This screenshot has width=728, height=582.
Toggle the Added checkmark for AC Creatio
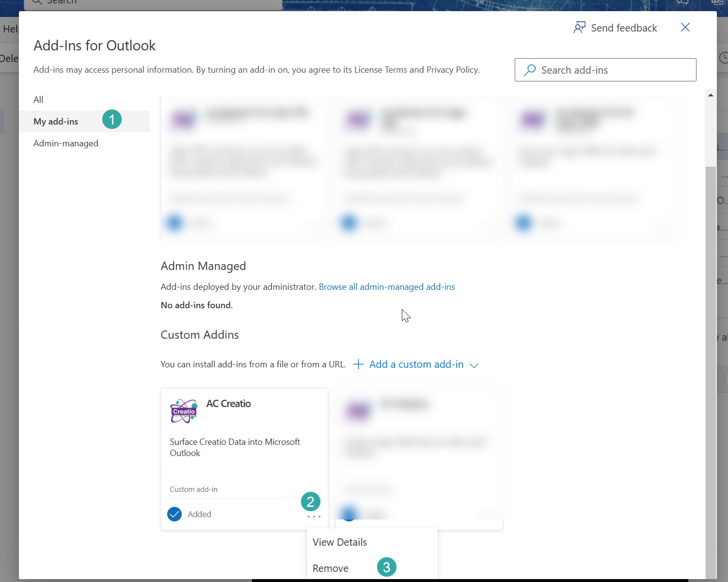174,514
